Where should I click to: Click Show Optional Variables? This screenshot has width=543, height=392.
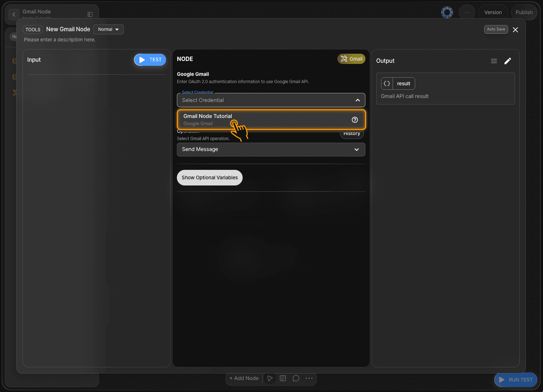point(210,177)
